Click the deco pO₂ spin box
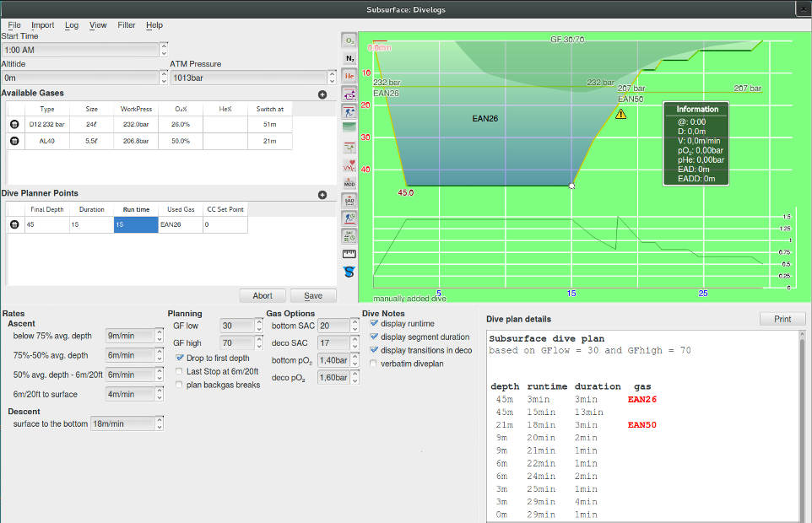The width and height of the screenshot is (812, 523). tap(338, 378)
